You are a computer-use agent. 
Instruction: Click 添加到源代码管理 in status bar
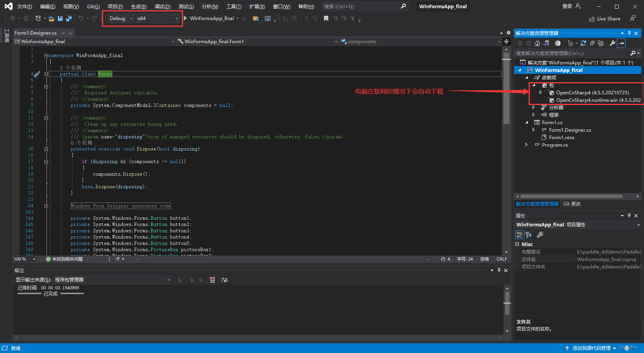click(x=591, y=348)
